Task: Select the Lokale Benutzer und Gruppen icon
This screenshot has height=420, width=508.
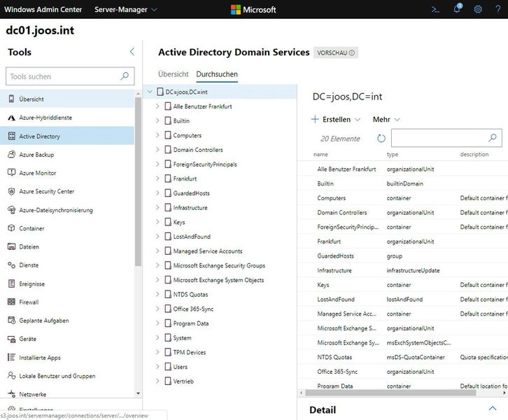Action: pos(11,376)
